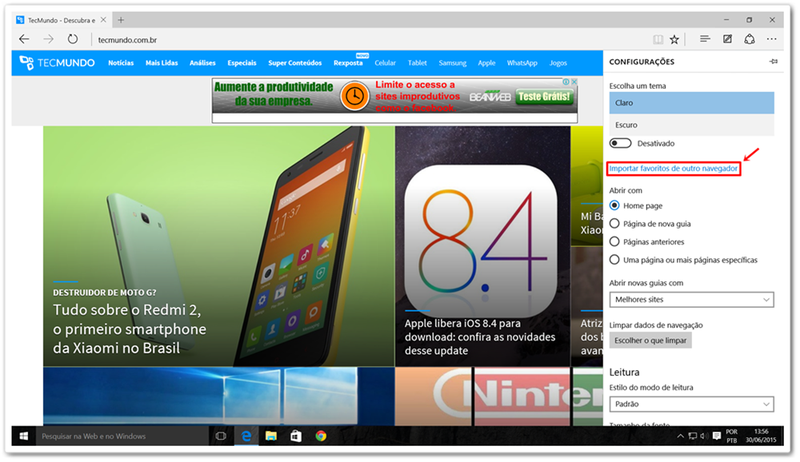This screenshot has width=800, height=462.
Task: Choose the Escuro theme option
Action: click(691, 125)
